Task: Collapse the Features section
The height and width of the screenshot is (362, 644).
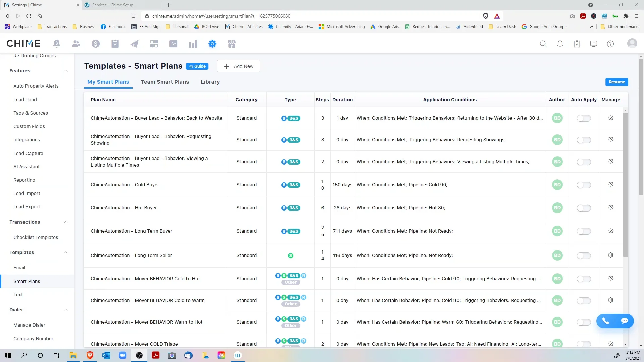Action: 66,71
